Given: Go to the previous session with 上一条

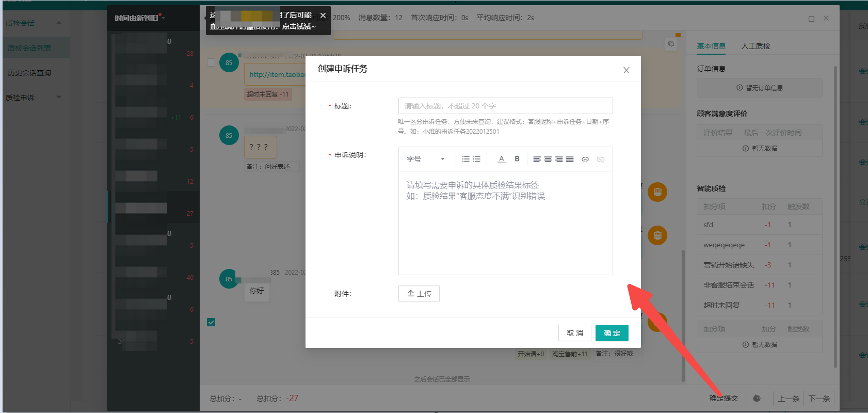Looking at the screenshot, I should point(789,399).
